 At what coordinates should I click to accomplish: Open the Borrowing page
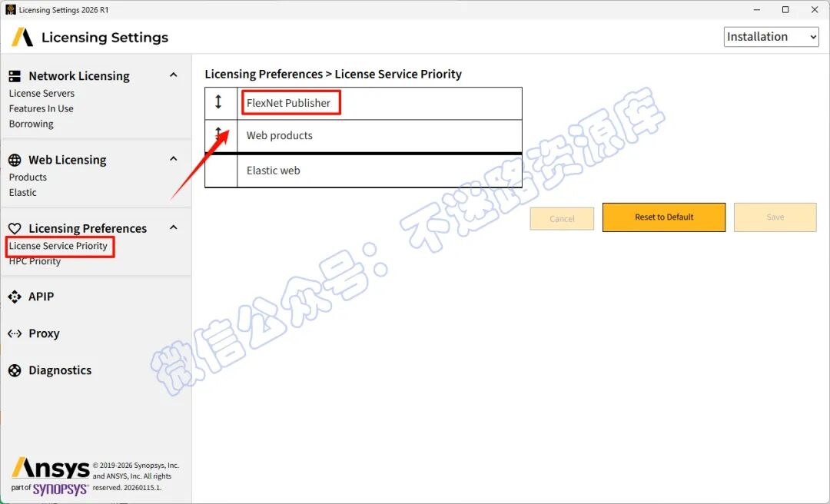coord(32,124)
